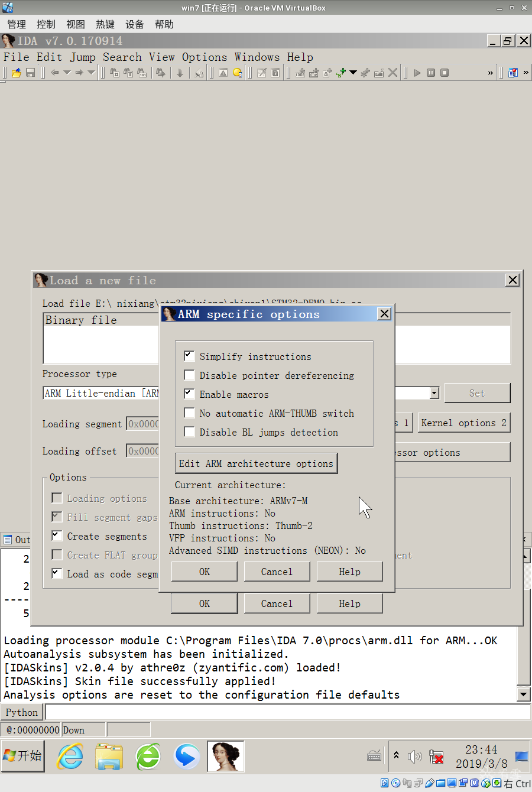Open Windows Explorer folder from taskbar

click(x=109, y=757)
